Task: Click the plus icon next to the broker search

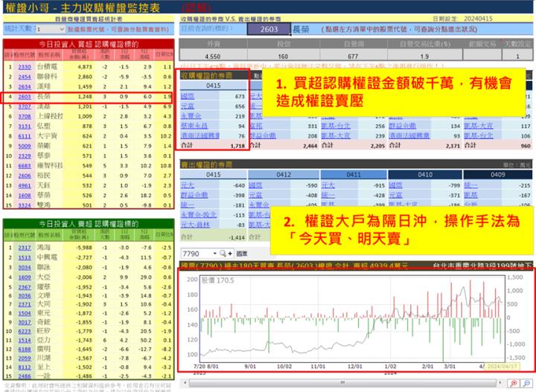Action: click(x=230, y=254)
